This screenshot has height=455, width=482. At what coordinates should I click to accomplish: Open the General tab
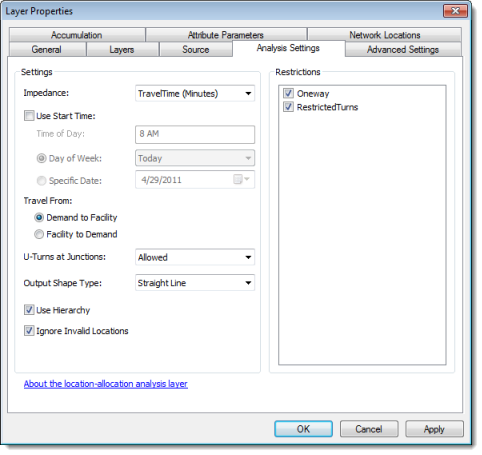click(47, 50)
